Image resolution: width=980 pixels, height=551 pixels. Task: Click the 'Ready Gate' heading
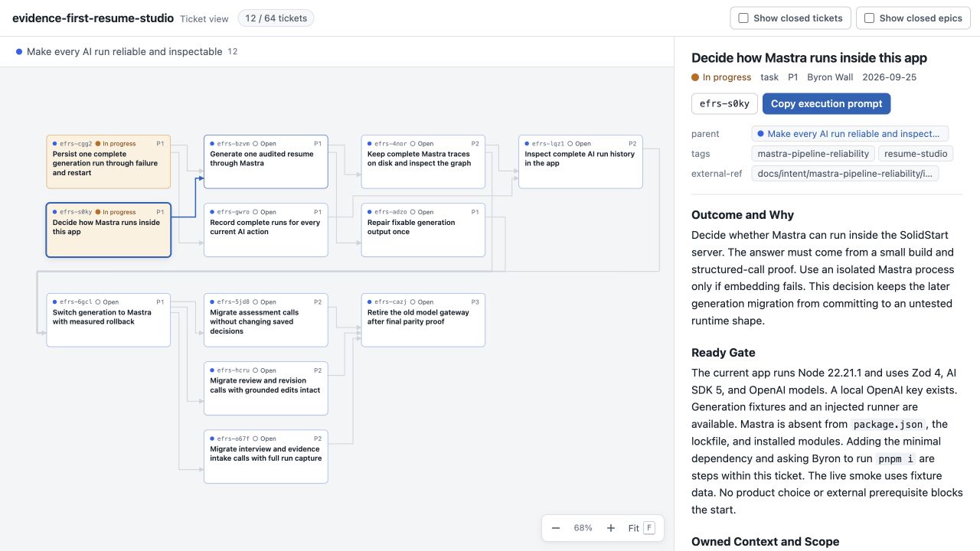point(724,353)
